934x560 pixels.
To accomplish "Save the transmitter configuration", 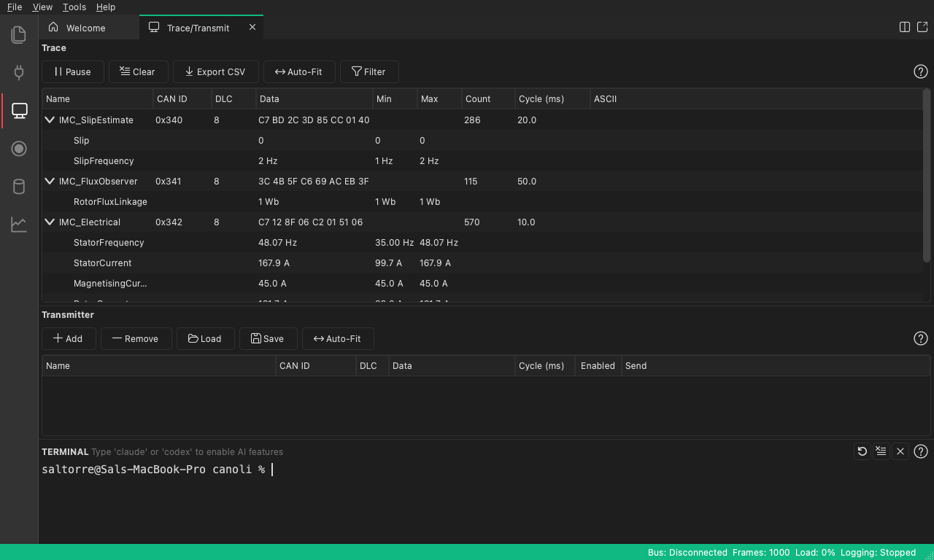I will click(x=268, y=338).
